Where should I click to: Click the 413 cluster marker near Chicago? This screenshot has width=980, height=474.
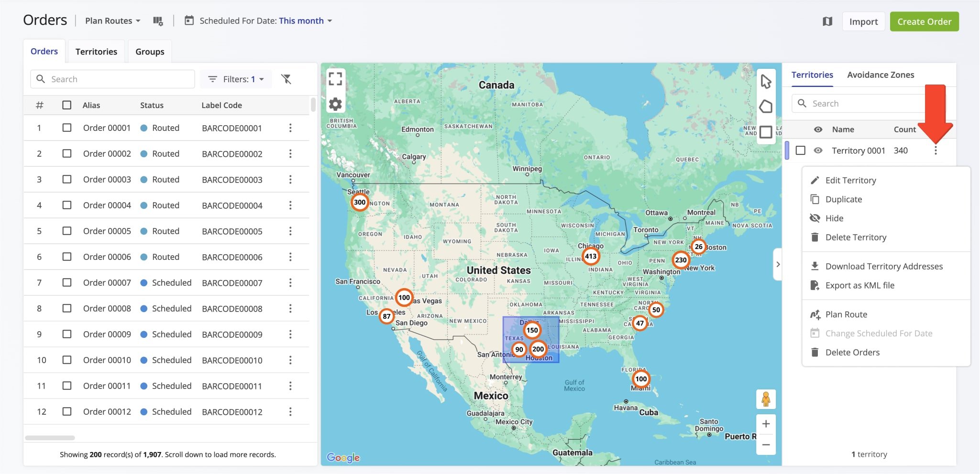pyautogui.click(x=591, y=256)
